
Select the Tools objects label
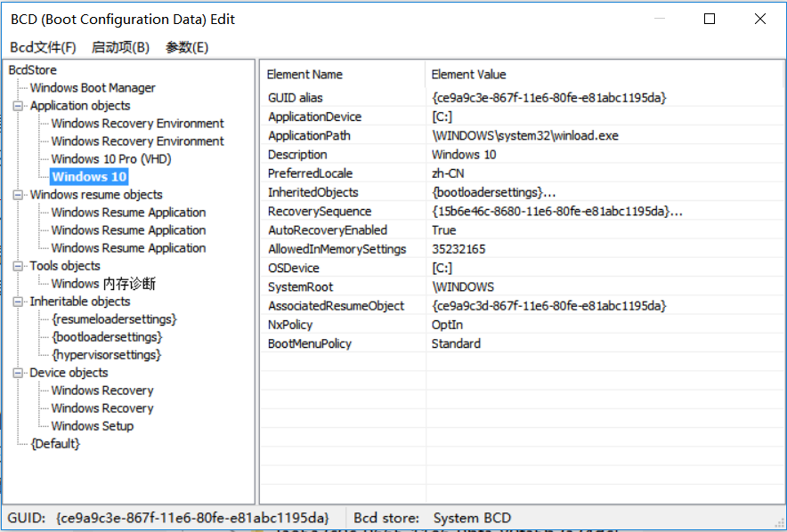pyautogui.click(x=65, y=266)
